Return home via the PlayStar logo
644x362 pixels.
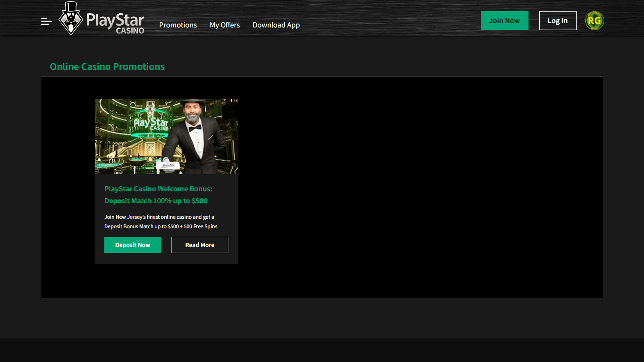coord(101,19)
